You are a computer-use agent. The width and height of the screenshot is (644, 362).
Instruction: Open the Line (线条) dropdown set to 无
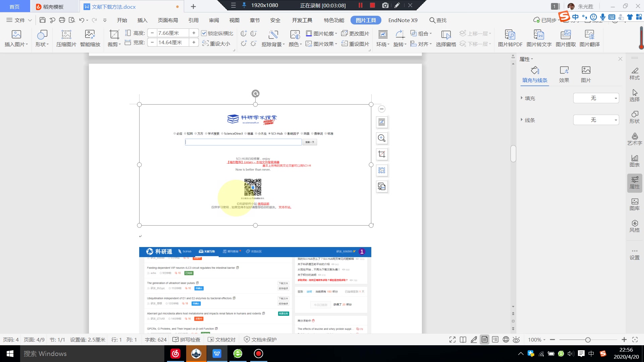[x=596, y=120]
